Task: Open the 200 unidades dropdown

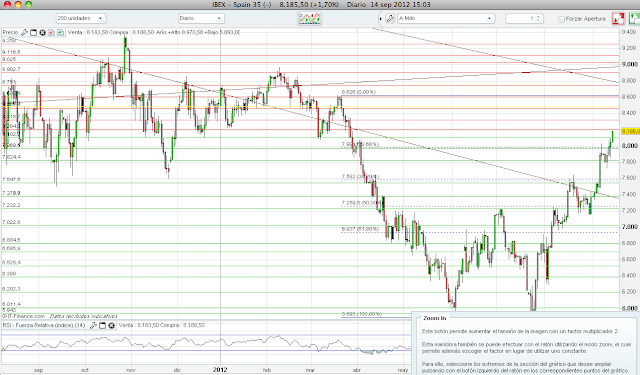Action: [x=80, y=18]
